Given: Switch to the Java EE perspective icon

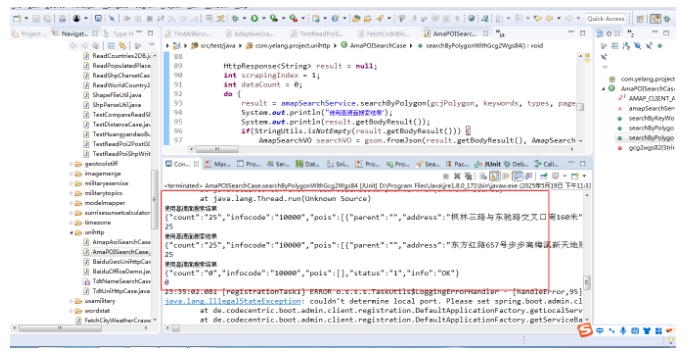Looking at the screenshot, I should tap(656, 18).
